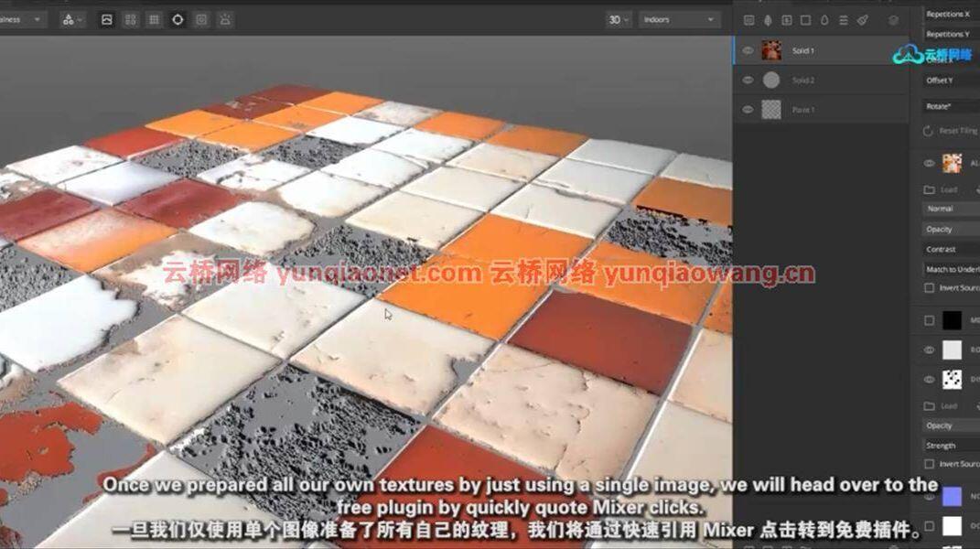
Task: Click the Offset Y field
Action: pos(951,80)
